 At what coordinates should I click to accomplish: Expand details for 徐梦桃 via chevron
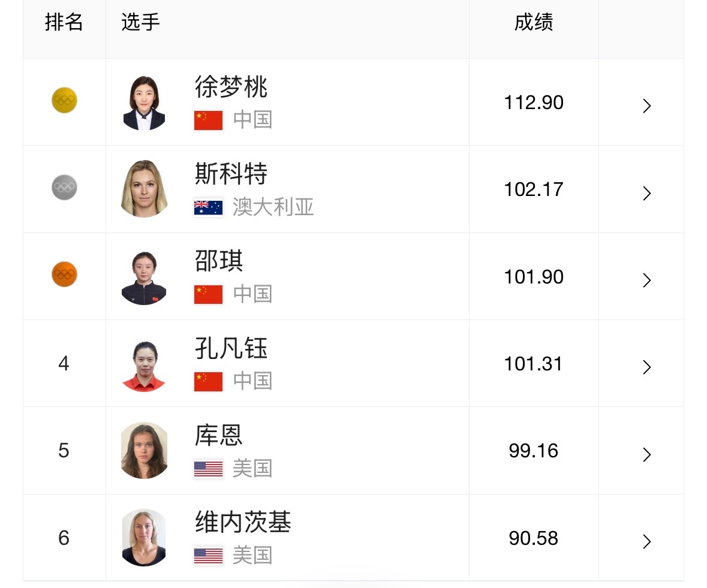coord(646,105)
